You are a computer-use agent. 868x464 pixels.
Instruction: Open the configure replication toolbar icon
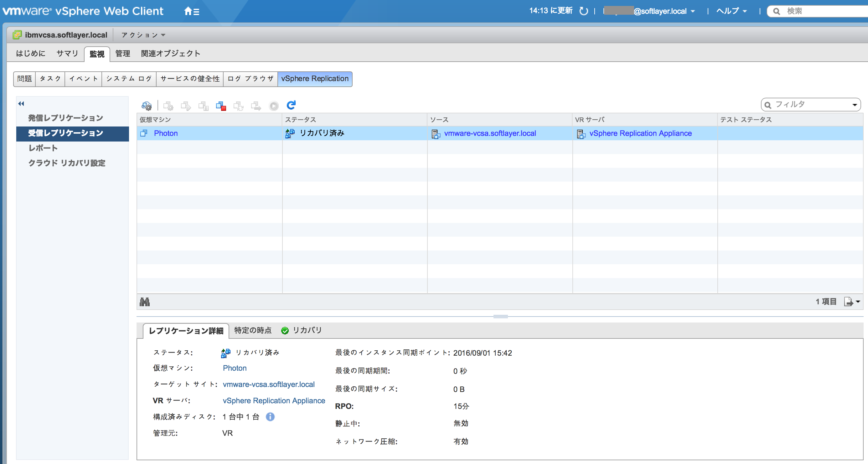(147, 106)
